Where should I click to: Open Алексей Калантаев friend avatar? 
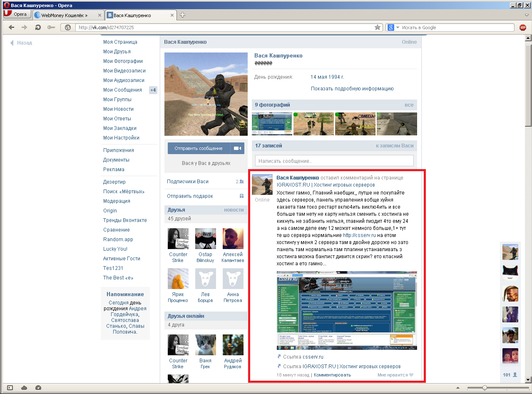click(233, 239)
